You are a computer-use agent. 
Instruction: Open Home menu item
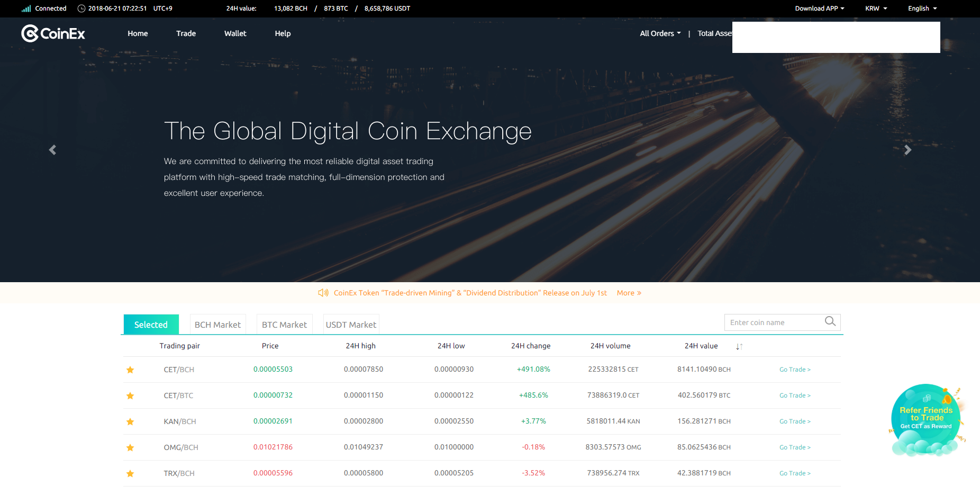(138, 33)
